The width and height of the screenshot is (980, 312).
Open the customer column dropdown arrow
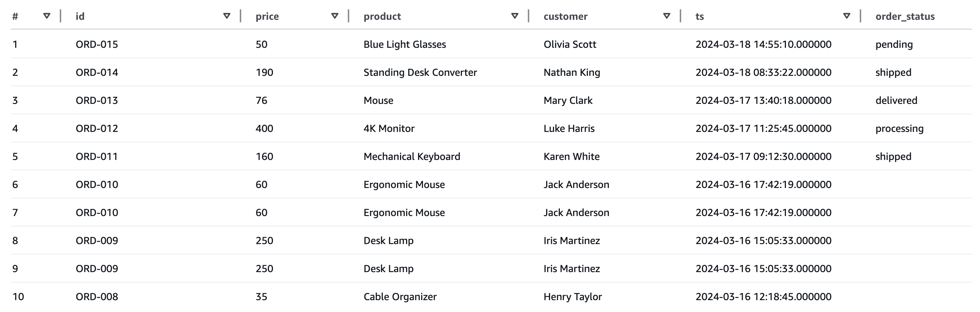[666, 16]
